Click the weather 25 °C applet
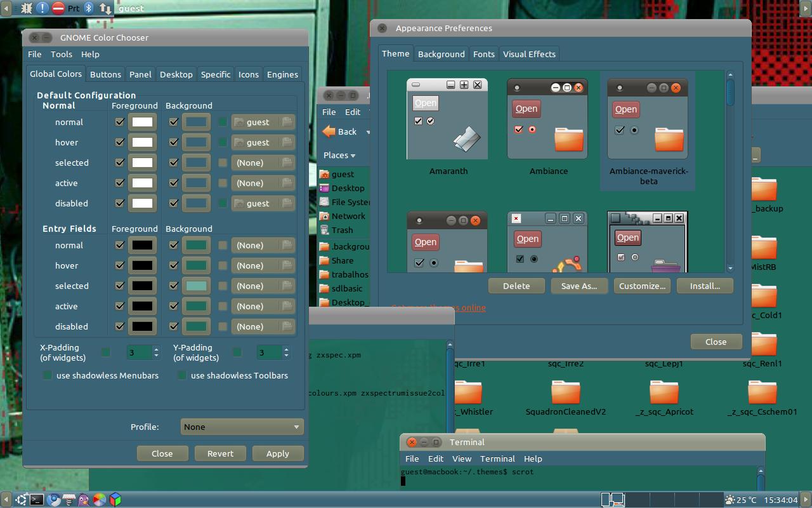 tap(740, 500)
